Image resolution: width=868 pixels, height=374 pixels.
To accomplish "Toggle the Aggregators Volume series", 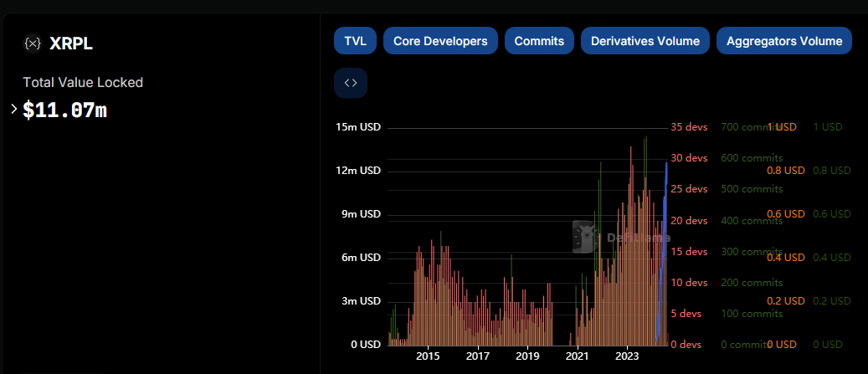I will (x=784, y=41).
